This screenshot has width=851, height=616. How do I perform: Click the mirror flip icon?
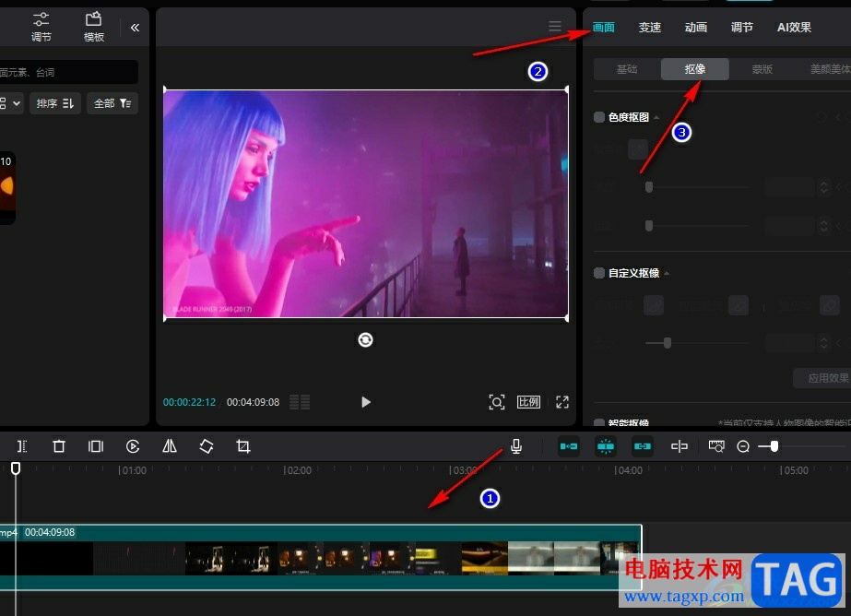[170, 446]
